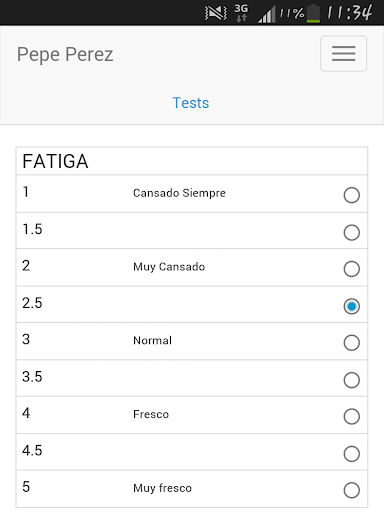
Task: Select the Fresco radio button
Action: point(351,416)
